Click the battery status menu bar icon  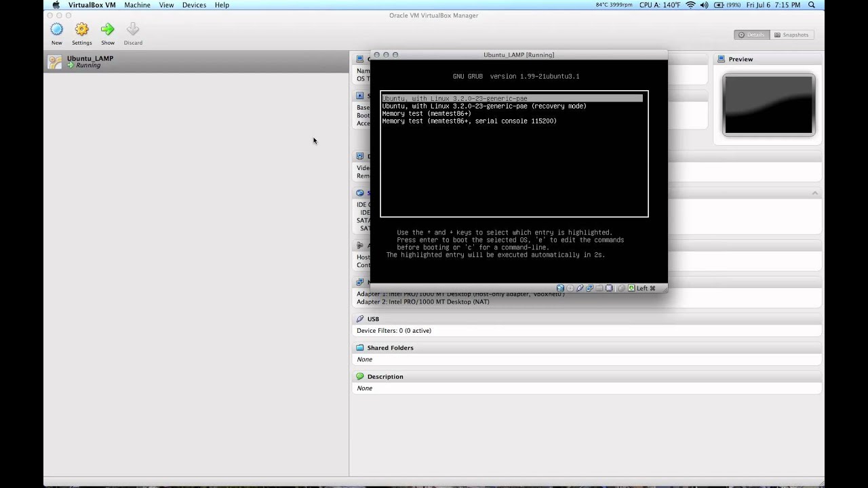719,5
